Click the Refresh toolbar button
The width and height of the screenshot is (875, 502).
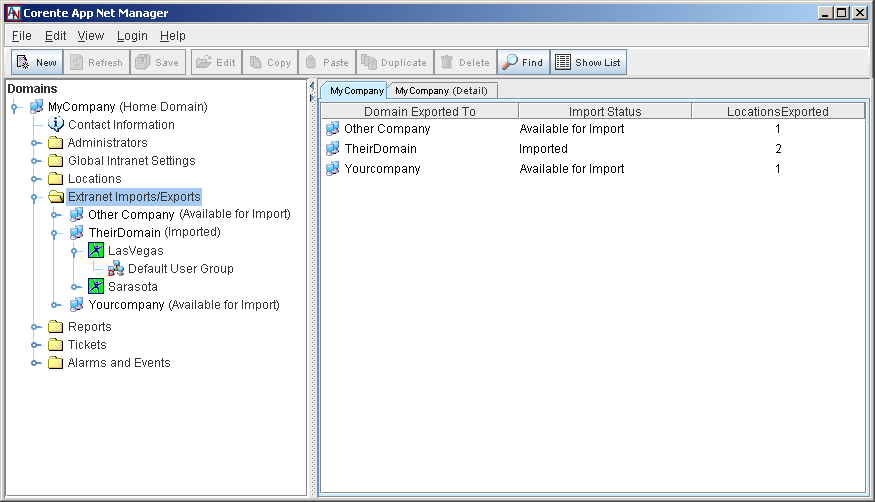(97, 62)
